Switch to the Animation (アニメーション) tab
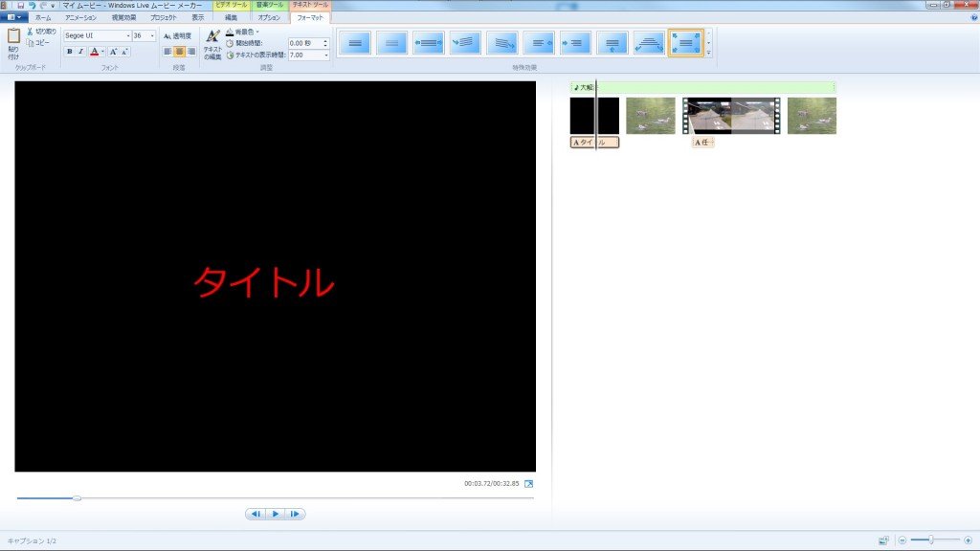 point(80,17)
